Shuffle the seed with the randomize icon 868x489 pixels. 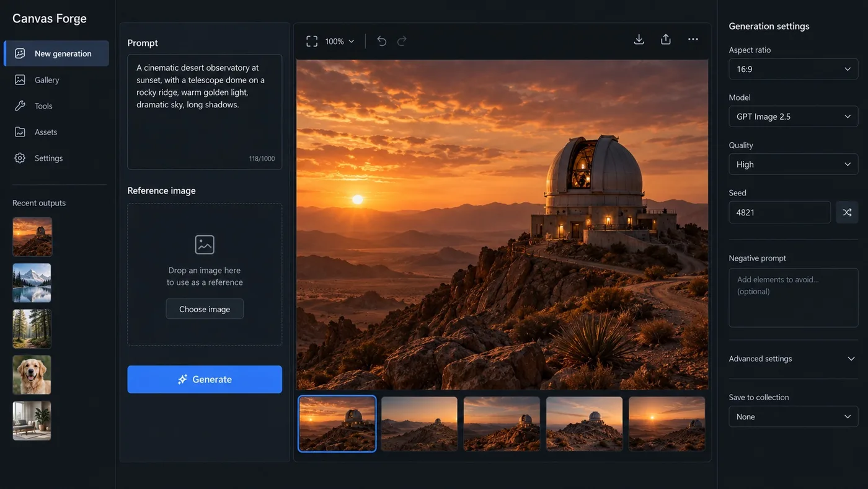(847, 212)
